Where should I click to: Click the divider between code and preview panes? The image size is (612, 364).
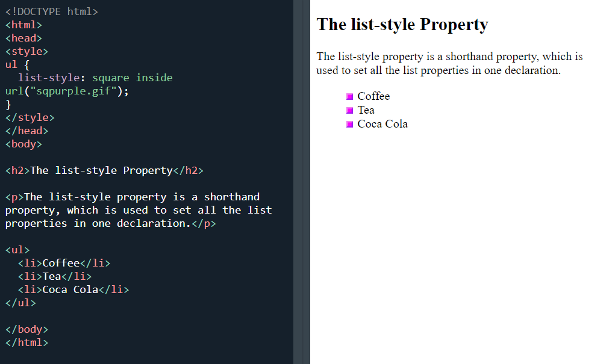301,180
